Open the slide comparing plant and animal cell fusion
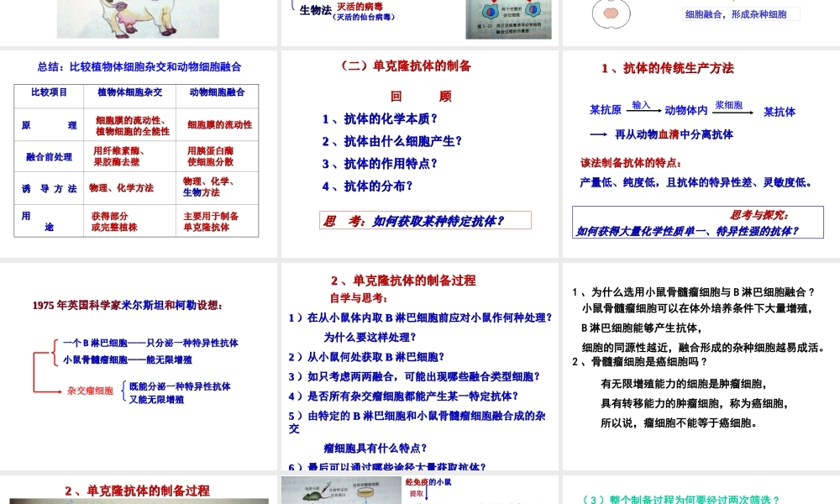The image size is (840, 504). click(139, 155)
